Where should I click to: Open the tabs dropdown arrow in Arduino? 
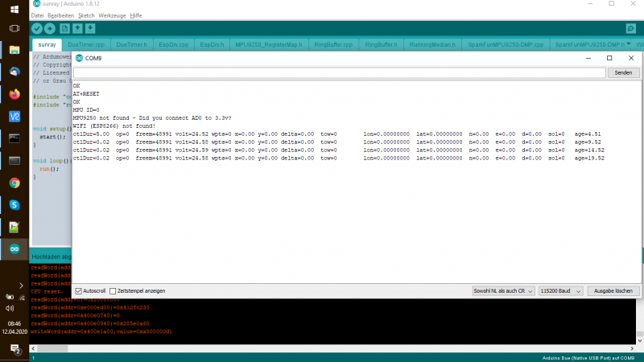(x=629, y=44)
